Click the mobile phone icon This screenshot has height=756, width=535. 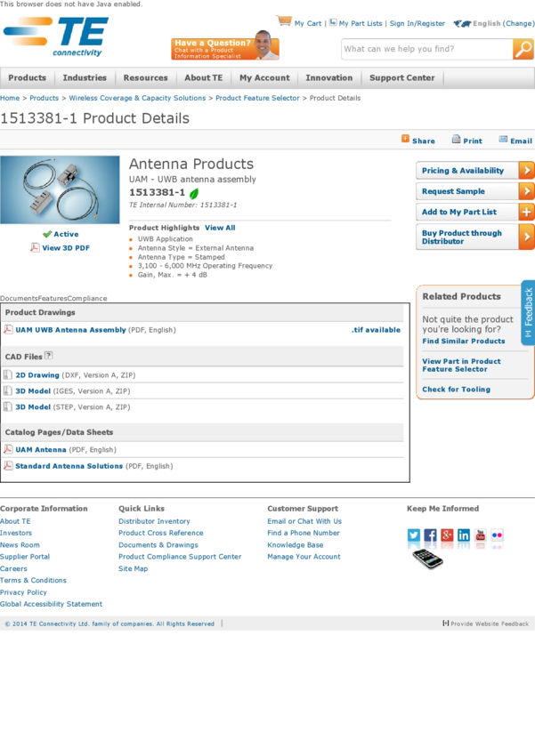(428, 559)
